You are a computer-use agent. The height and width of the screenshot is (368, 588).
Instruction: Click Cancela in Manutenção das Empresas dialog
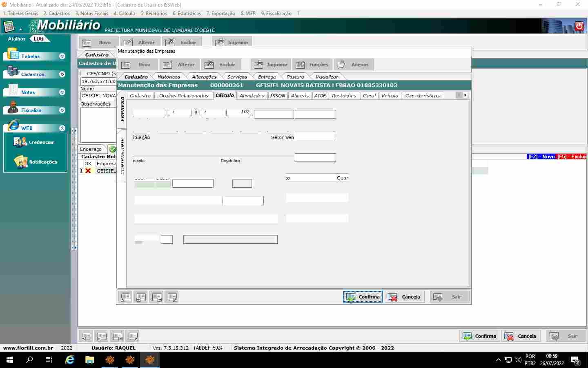coord(404,297)
